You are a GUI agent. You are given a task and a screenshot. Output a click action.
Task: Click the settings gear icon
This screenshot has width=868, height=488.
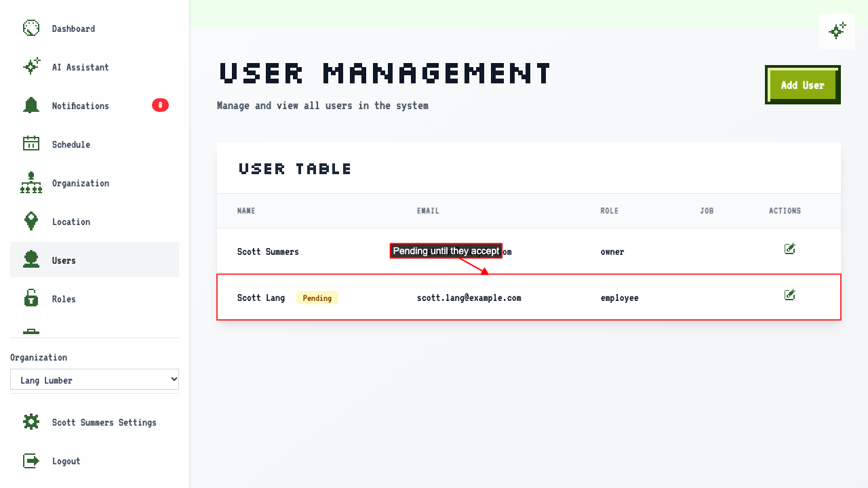[x=31, y=422]
